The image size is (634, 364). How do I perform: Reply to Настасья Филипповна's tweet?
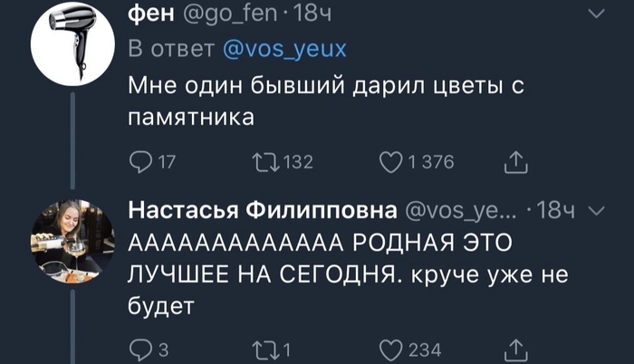tap(139, 347)
